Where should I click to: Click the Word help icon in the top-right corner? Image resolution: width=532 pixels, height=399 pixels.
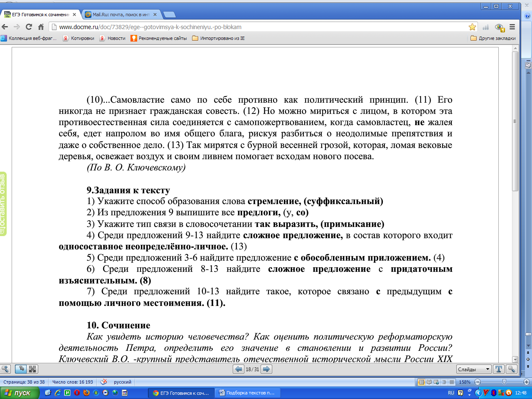[527, 16]
